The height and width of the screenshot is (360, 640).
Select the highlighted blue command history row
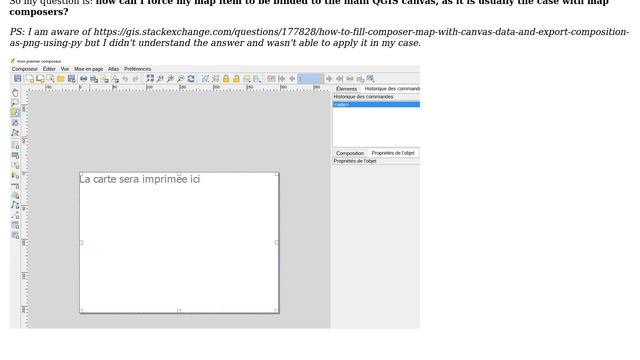coord(376,104)
